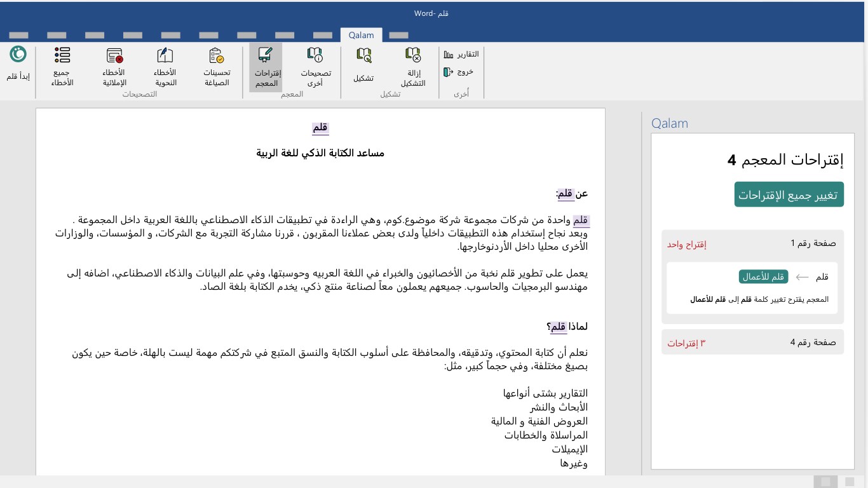Click the ٣ إقتراحات count label
This screenshot has width=868, height=488.
pos(686,343)
